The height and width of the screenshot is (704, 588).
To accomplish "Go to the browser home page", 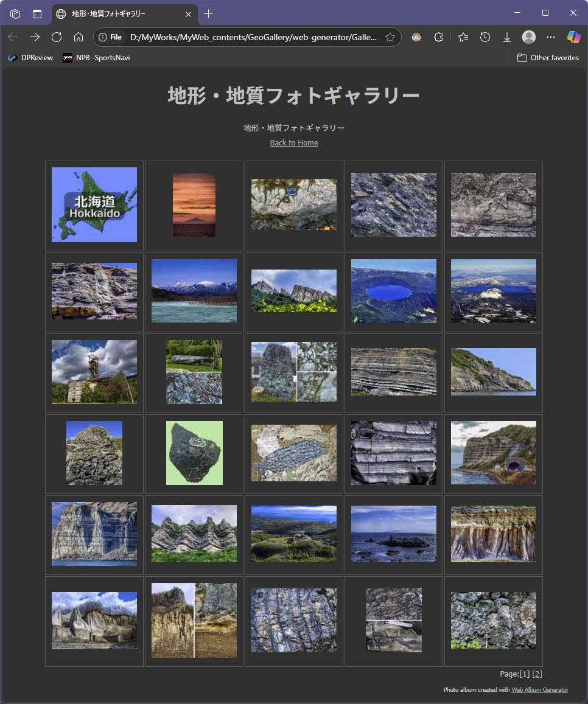I will [x=79, y=37].
